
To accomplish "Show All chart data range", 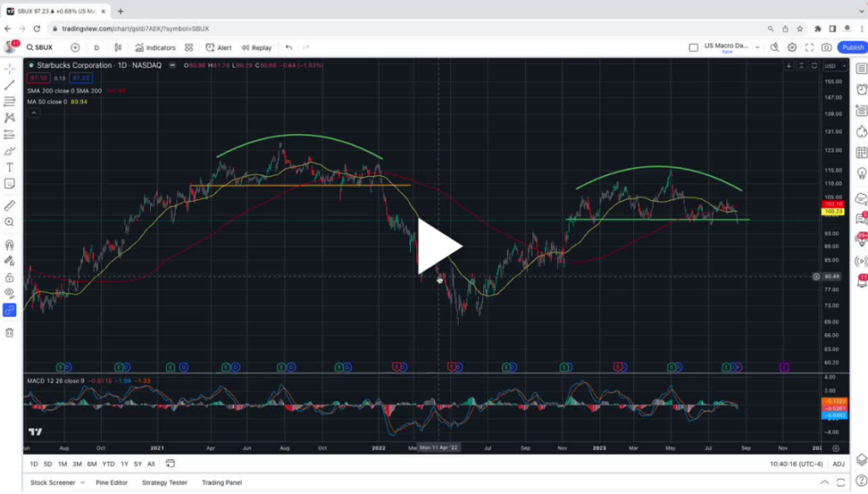I will (x=151, y=464).
